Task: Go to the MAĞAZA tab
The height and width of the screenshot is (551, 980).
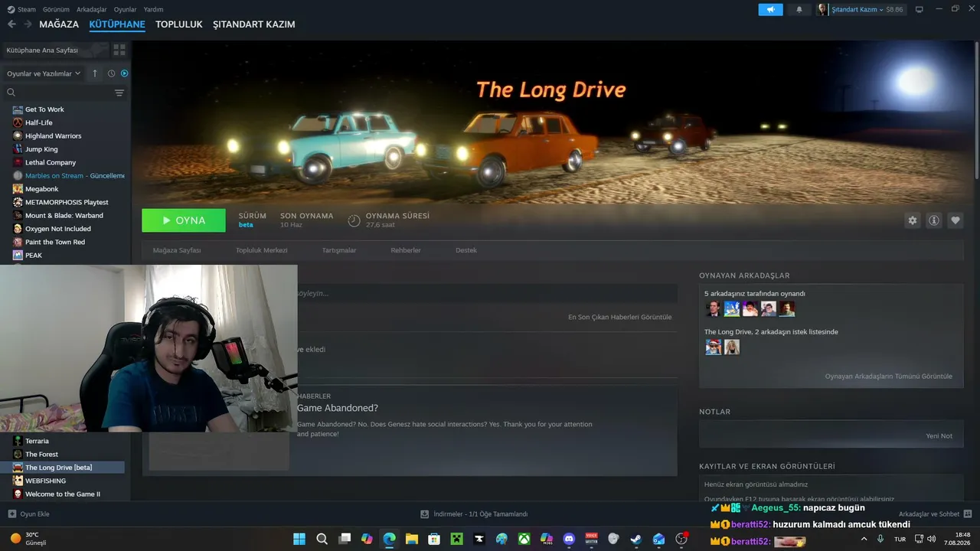Action: [59, 24]
